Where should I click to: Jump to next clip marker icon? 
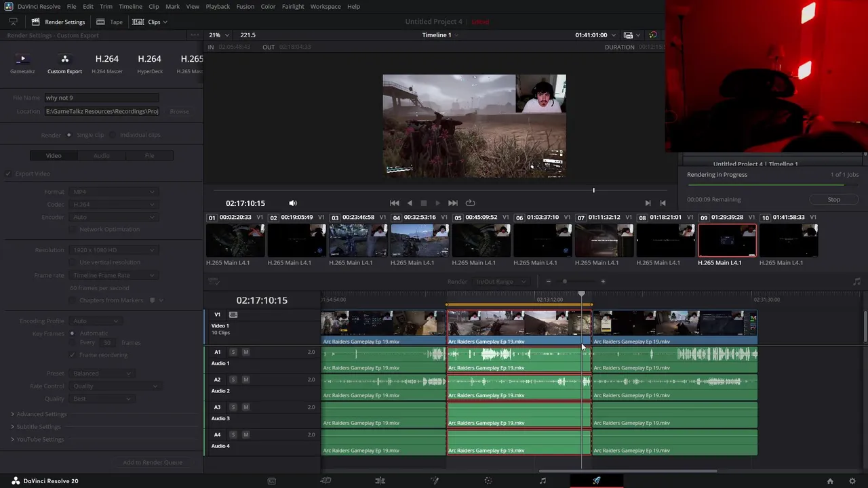[x=648, y=203]
